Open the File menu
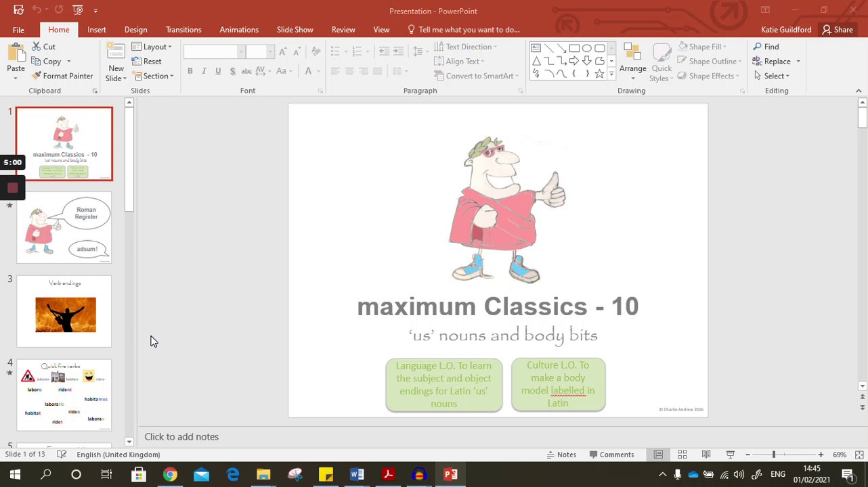The width and height of the screenshot is (868, 487). point(18,30)
